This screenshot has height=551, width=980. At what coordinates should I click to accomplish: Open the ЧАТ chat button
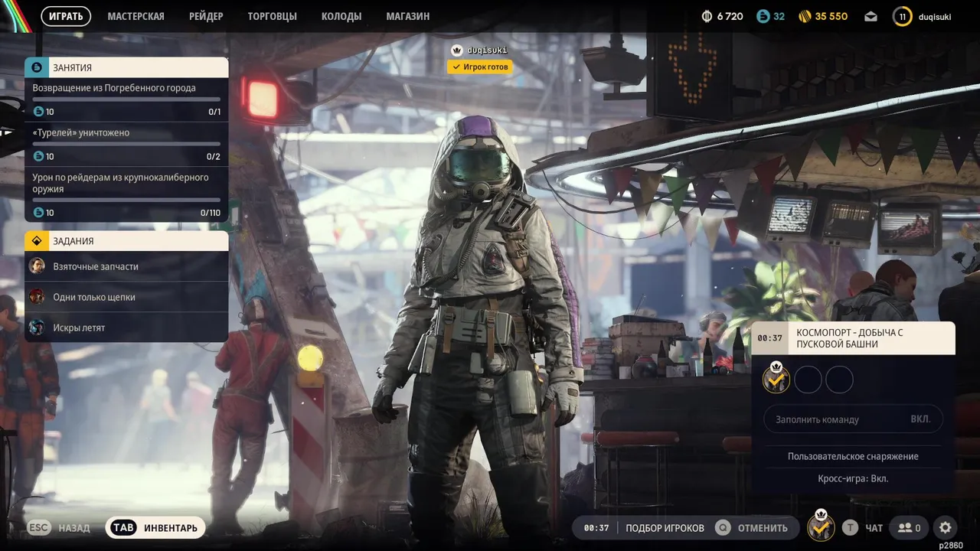[874, 528]
